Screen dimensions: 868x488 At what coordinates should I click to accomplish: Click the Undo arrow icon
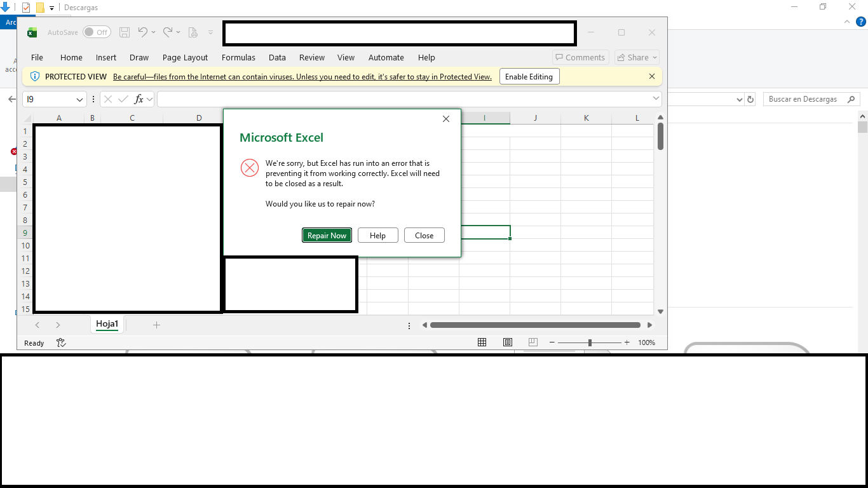pyautogui.click(x=143, y=32)
